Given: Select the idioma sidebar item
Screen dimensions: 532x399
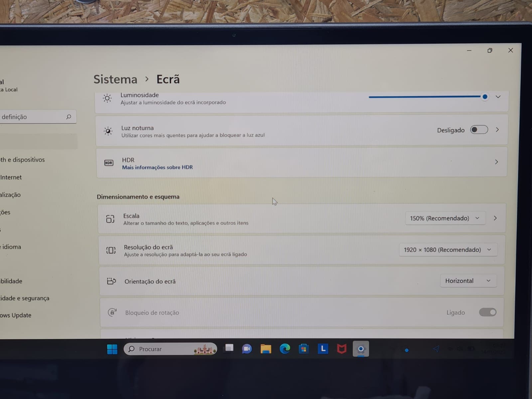Looking at the screenshot, I should pos(11,247).
